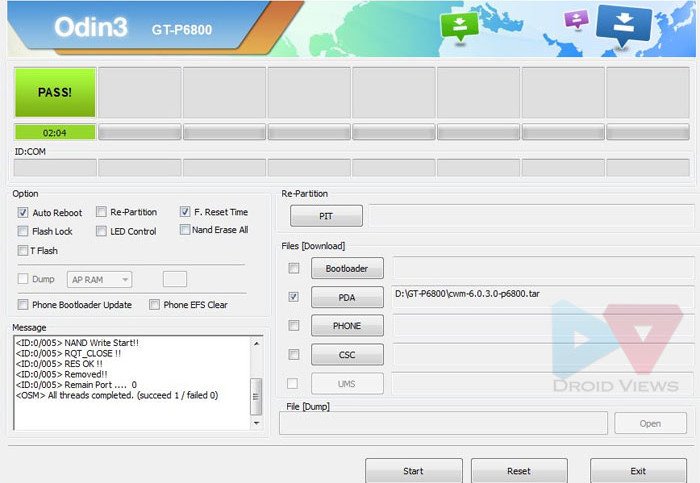The width and height of the screenshot is (700, 483).
Task: Click Message log scroll down arrow
Action: click(x=256, y=423)
